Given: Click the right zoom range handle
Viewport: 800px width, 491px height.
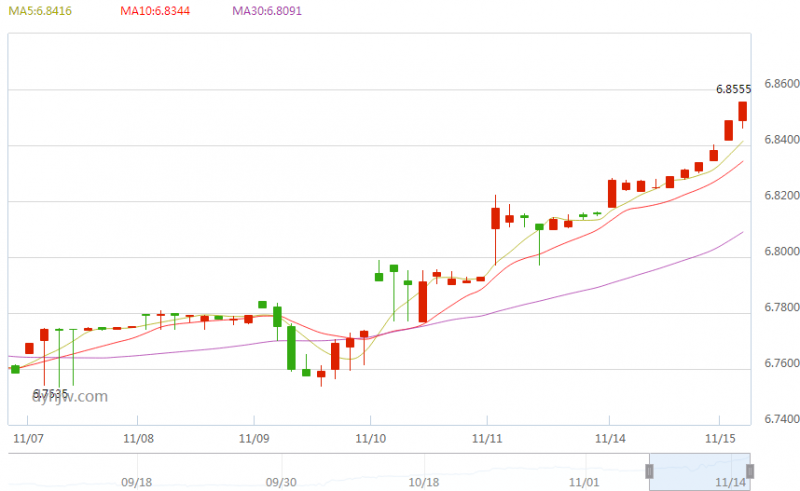Looking at the screenshot, I should pos(750,470).
